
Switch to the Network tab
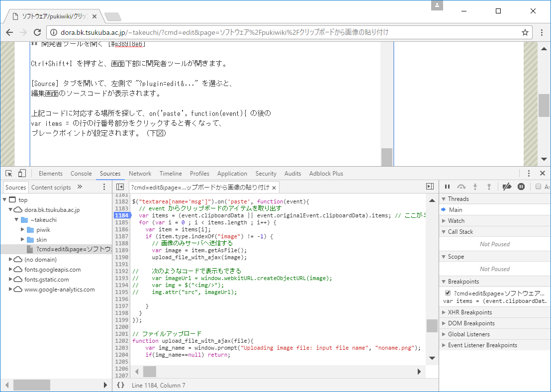[x=140, y=174]
